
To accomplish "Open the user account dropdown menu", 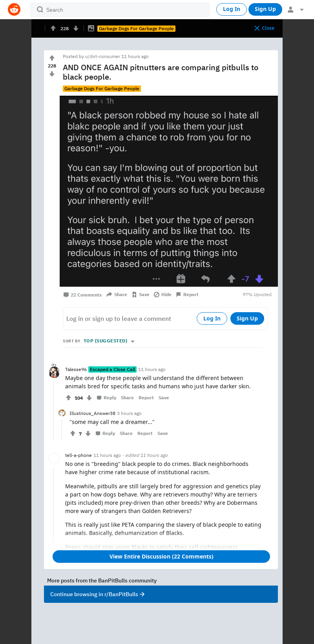I will coord(296,9).
